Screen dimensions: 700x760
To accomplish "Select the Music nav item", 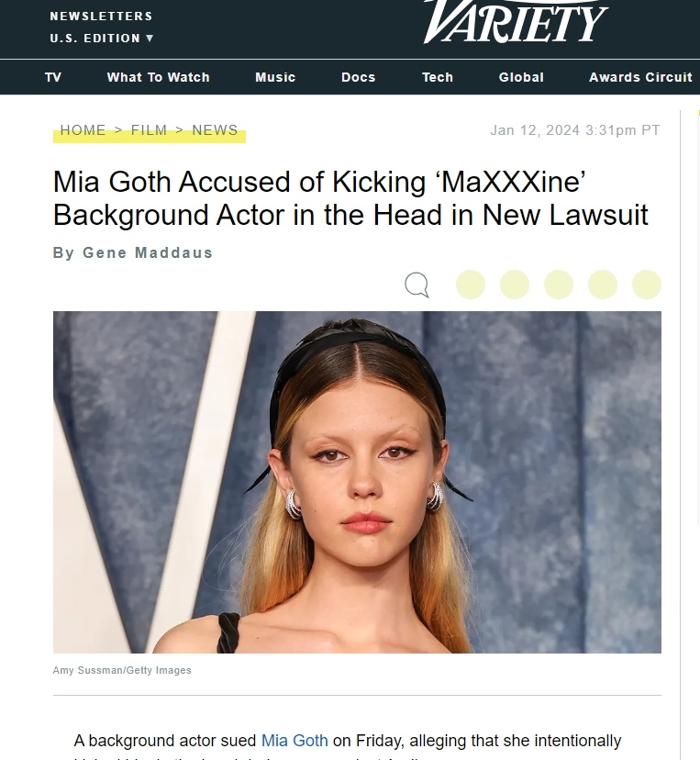I will pyautogui.click(x=275, y=77).
